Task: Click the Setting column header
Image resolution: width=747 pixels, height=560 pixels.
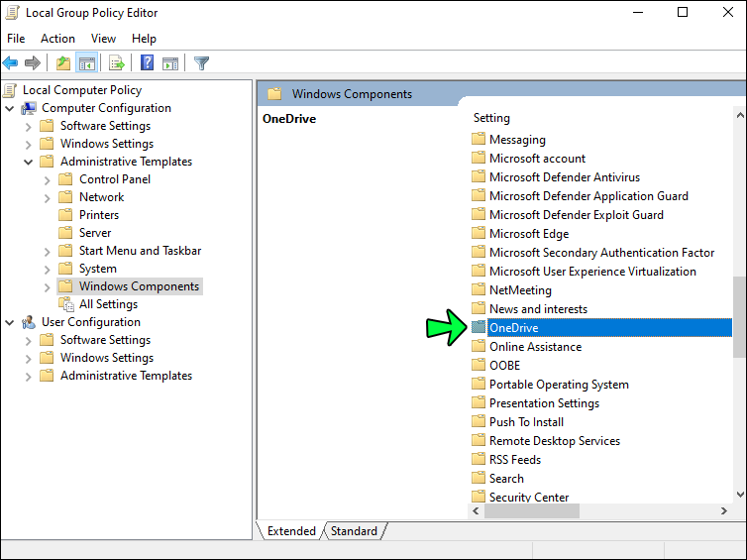Action: (x=491, y=118)
